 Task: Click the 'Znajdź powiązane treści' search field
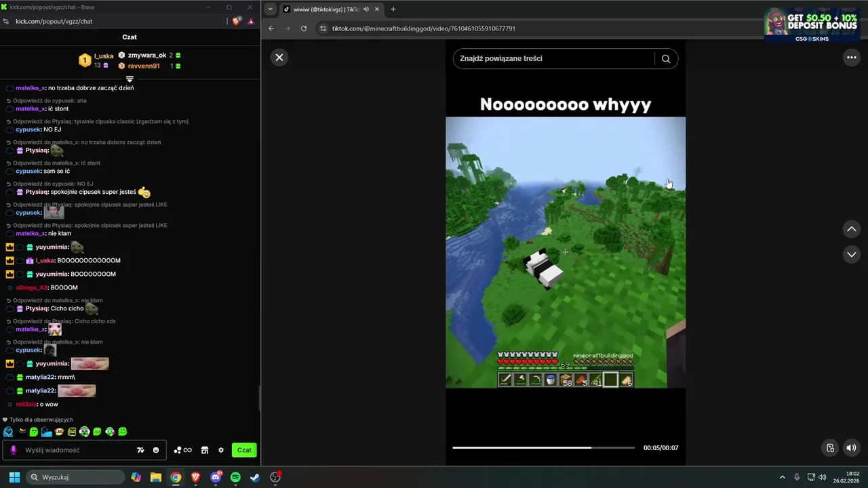[x=554, y=59]
